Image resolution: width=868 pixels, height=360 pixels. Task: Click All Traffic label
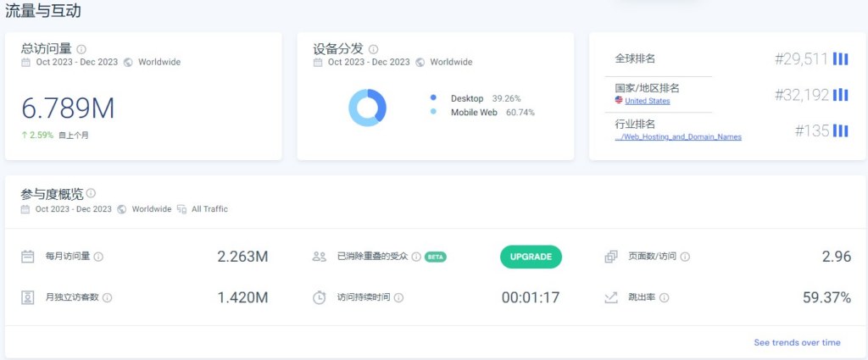coord(210,209)
